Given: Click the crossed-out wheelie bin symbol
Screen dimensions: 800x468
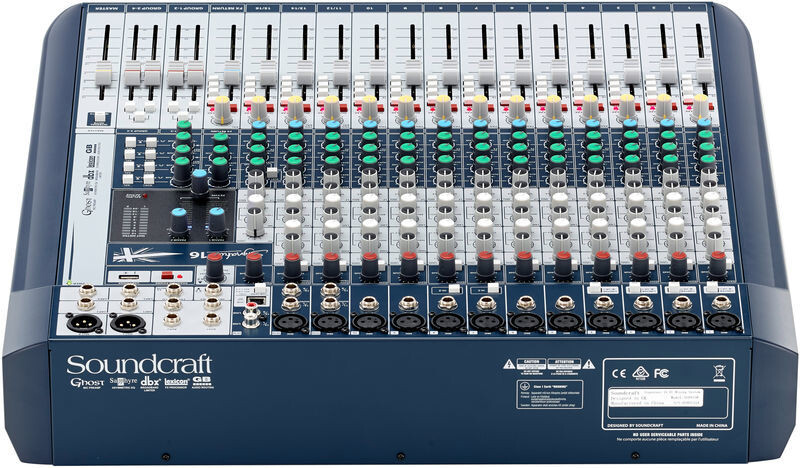Looking at the screenshot, I should coord(719,374).
